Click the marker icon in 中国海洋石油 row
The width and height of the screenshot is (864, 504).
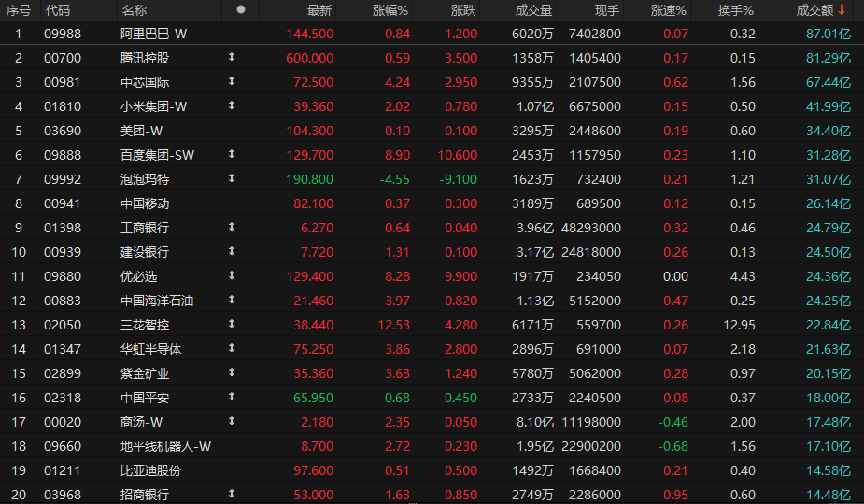(x=232, y=299)
